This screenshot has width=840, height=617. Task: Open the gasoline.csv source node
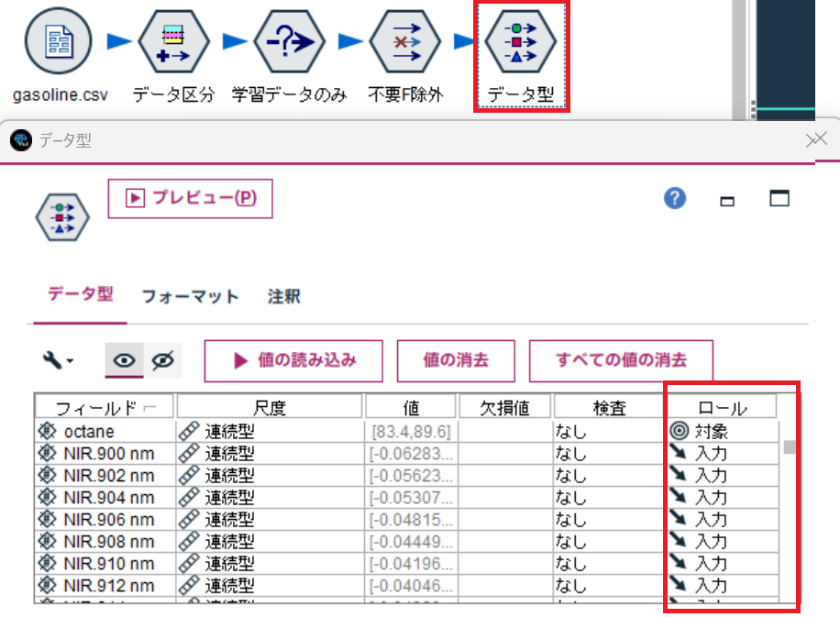click(57, 41)
